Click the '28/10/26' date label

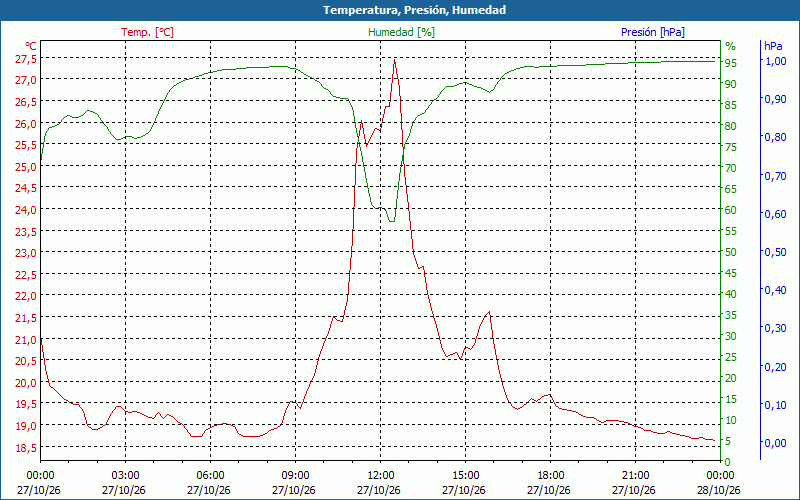(x=719, y=490)
